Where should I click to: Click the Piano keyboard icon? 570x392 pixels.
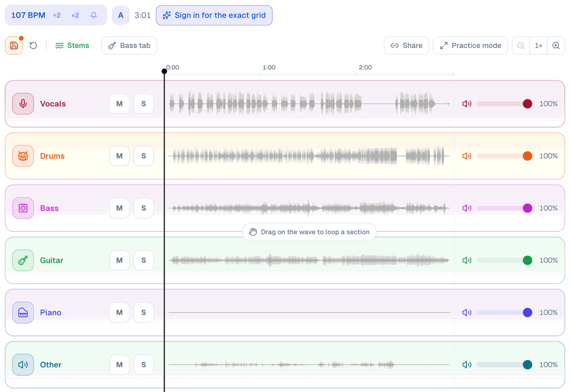[x=23, y=313]
